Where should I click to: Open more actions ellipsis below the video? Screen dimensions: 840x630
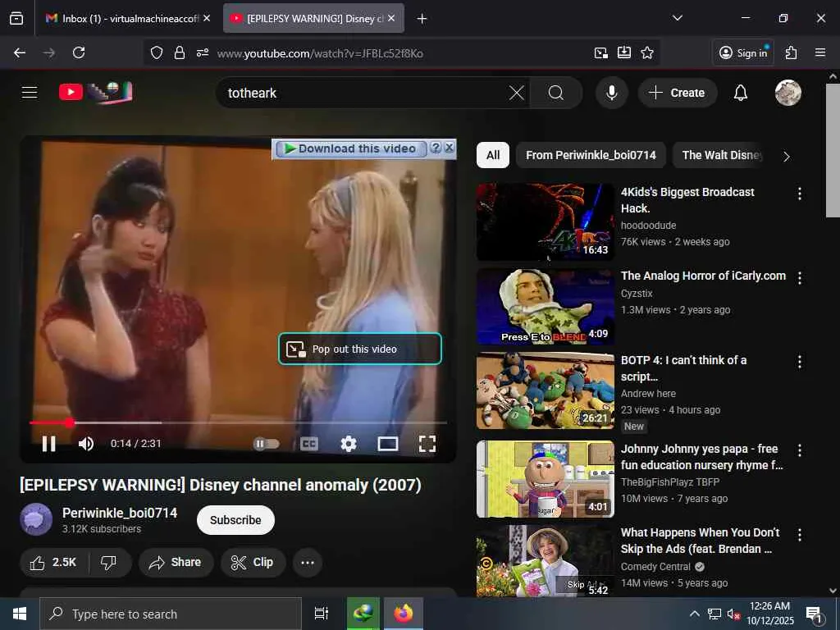[x=308, y=562]
